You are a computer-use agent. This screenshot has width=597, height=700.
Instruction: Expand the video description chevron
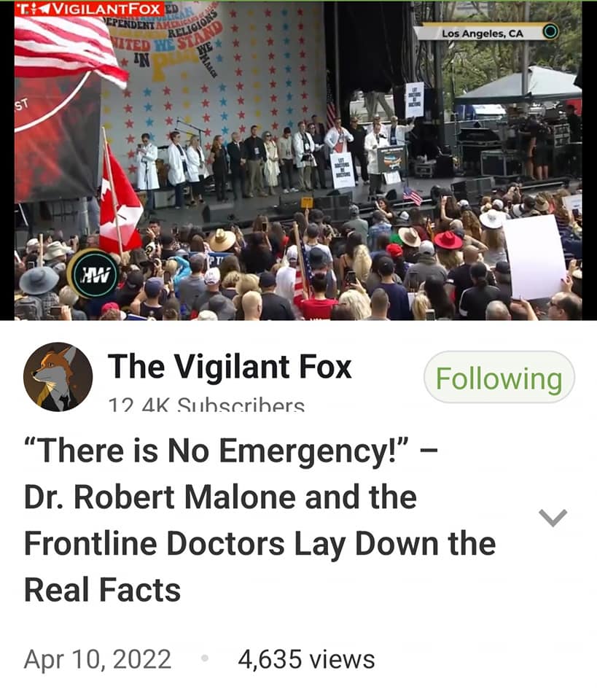click(553, 518)
